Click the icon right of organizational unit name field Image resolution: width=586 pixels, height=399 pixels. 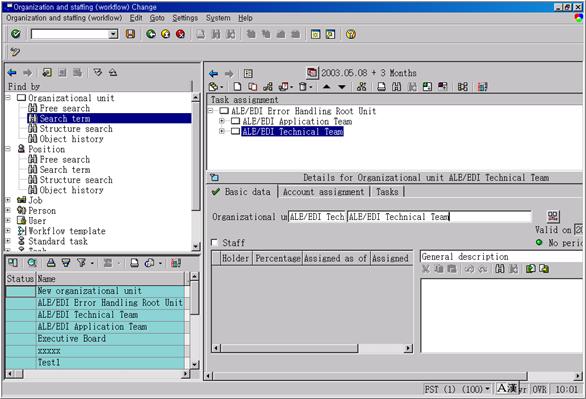pos(553,216)
